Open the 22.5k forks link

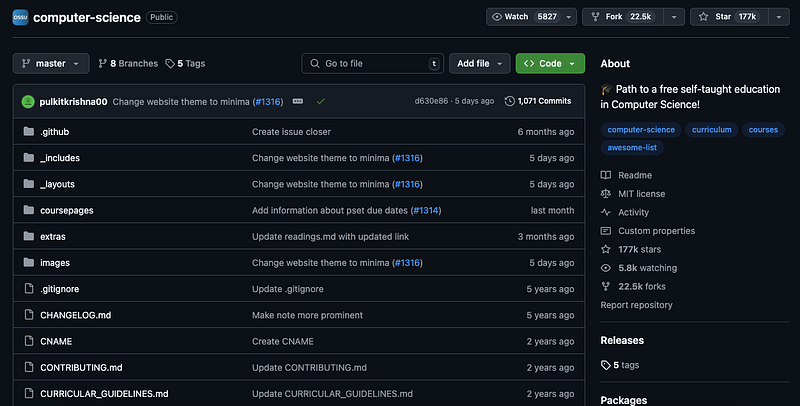pyautogui.click(x=642, y=286)
